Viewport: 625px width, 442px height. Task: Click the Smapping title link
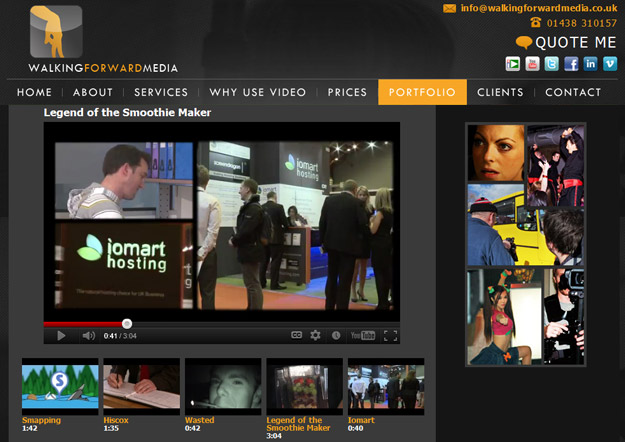(x=41, y=420)
